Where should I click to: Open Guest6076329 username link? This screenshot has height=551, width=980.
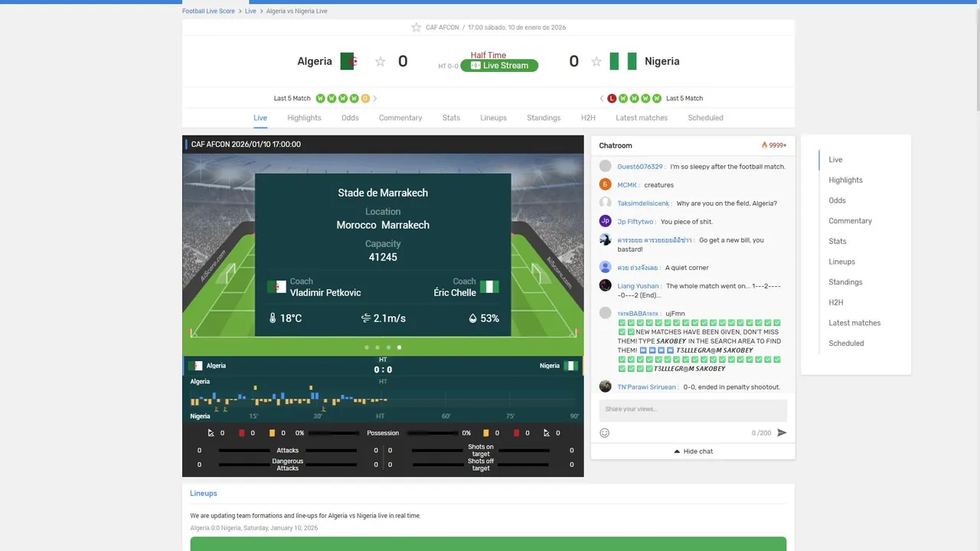640,167
